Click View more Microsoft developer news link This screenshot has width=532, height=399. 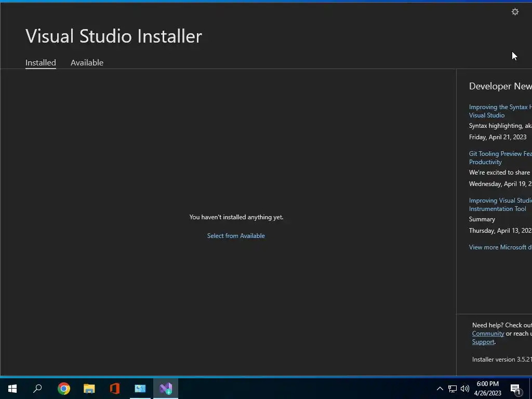pyautogui.click(x=500, y=247)
